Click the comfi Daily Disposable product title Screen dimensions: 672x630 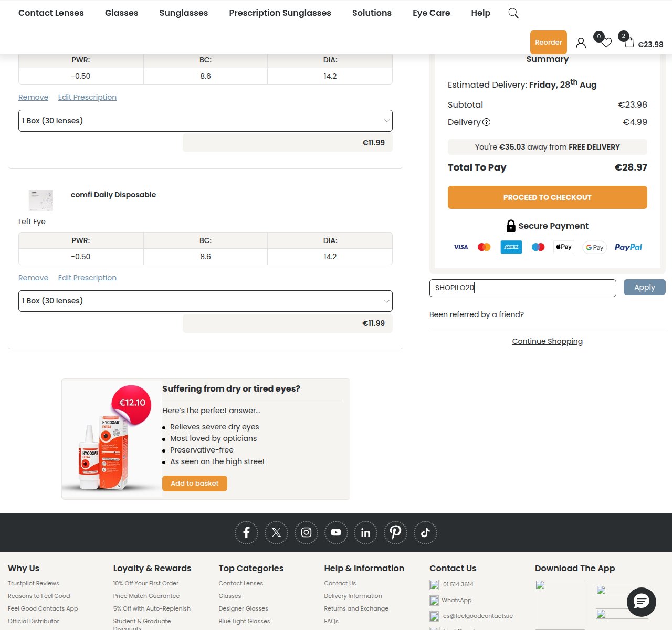click(113, 195)
